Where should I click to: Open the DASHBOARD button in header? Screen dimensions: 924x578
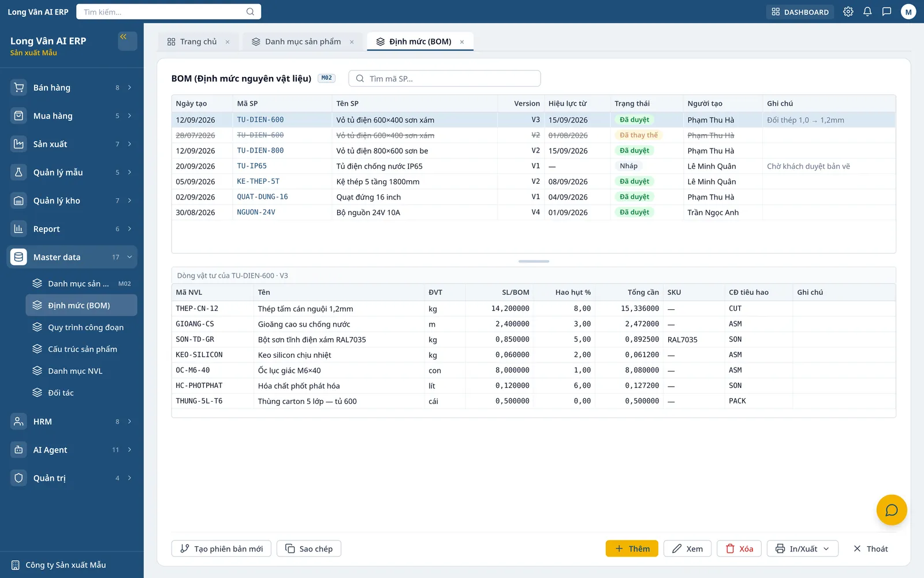pos(800,12)
